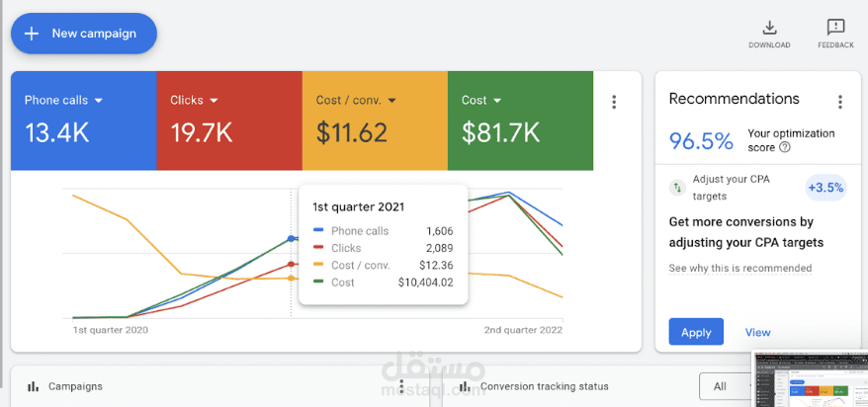The height and width of the screenshot is (407, 868).
Task: Open the Cost / conv. metric dropdown
Action: pos(391,101)
